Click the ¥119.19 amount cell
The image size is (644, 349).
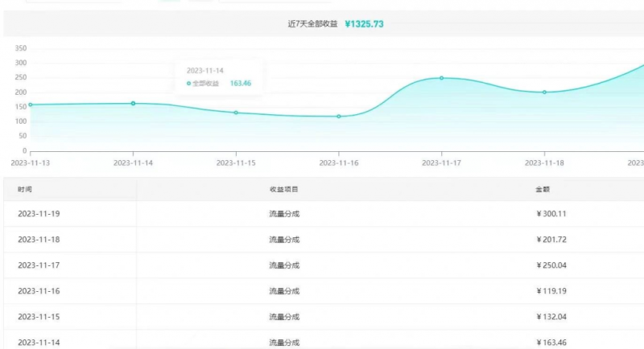[551, 291]
